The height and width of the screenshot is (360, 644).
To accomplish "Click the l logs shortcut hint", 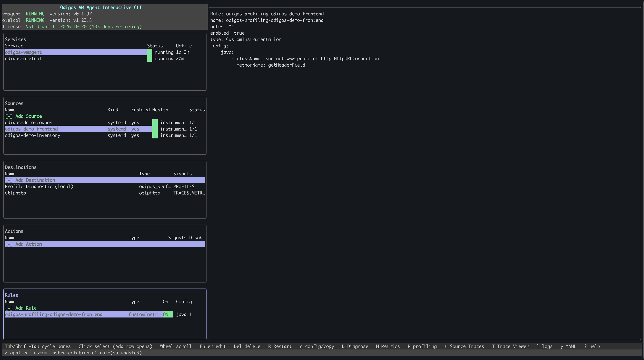I will tap(545, 346).
